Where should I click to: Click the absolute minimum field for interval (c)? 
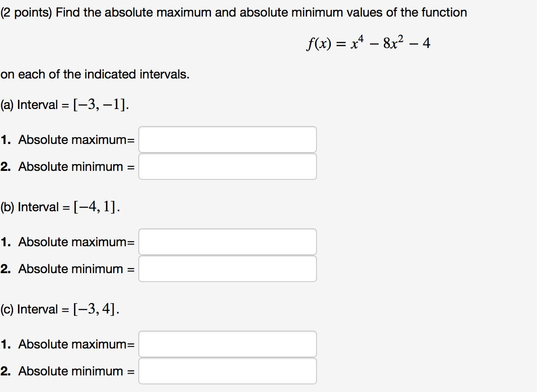click(228, 371)
